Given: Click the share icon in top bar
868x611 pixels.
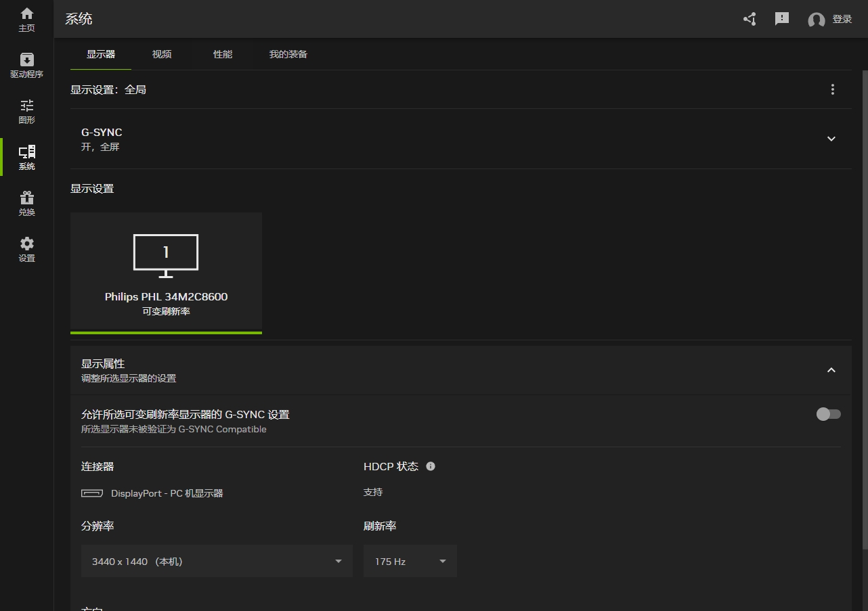Looking at the screenshot, I should (x=750, y=19).
